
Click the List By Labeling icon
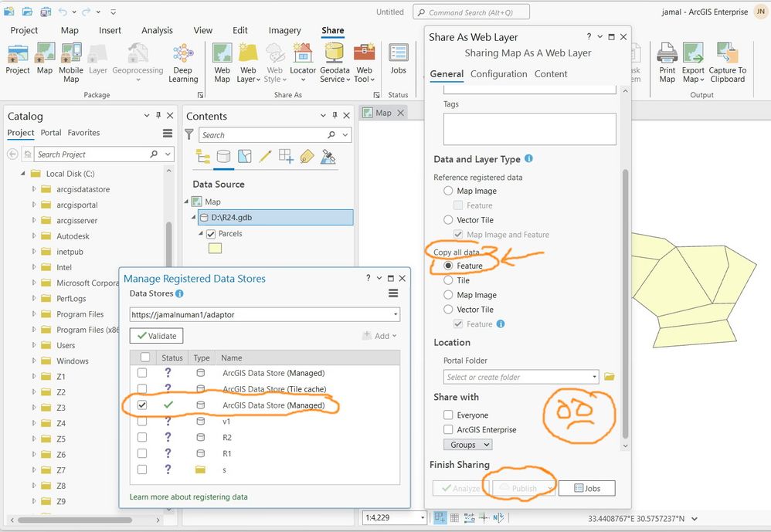(307, 157)
